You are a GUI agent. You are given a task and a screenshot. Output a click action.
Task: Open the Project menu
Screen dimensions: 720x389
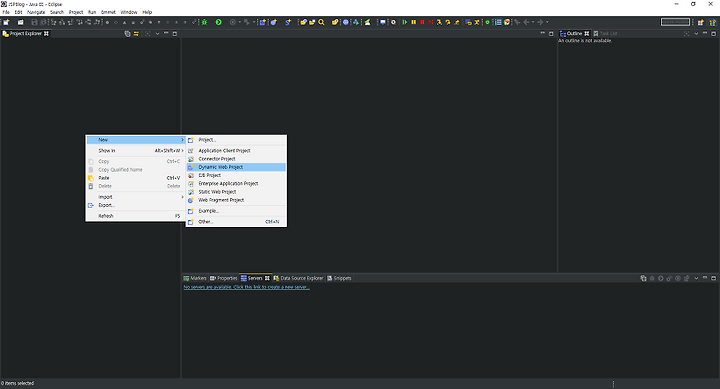[76, 12]
